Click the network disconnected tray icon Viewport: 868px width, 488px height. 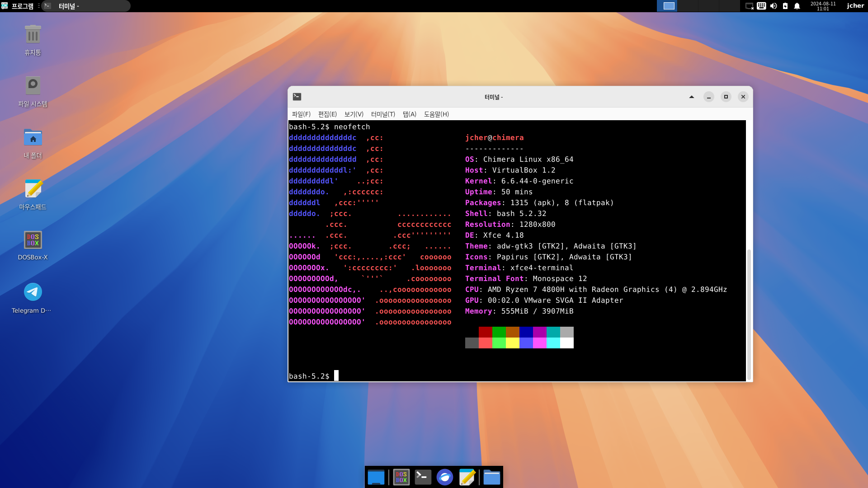coord(749,6)
